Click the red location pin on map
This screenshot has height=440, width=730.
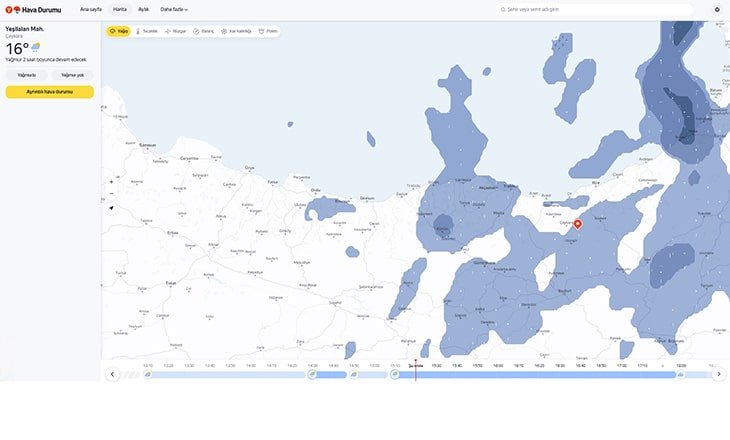[x=577, y=225]
